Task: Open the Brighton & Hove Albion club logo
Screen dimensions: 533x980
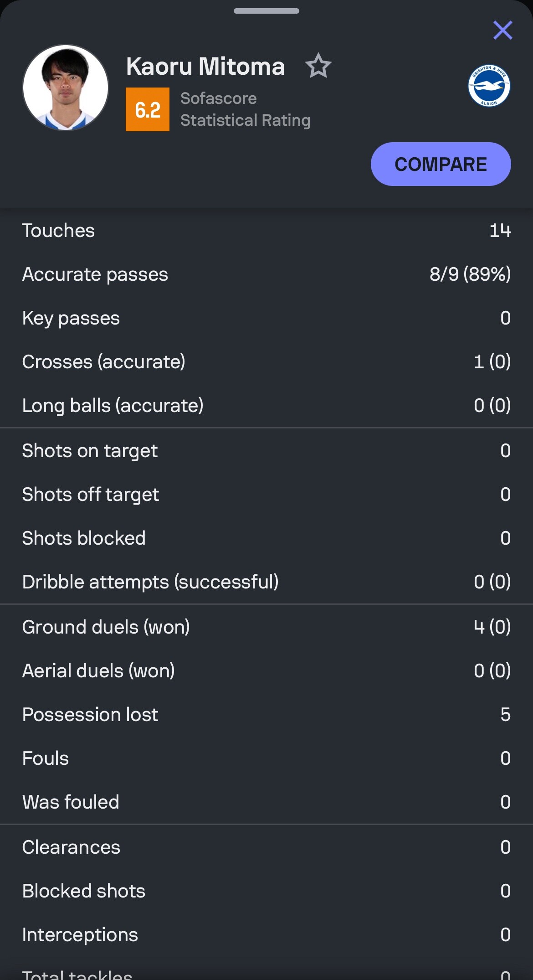Action: coord(489,86)
